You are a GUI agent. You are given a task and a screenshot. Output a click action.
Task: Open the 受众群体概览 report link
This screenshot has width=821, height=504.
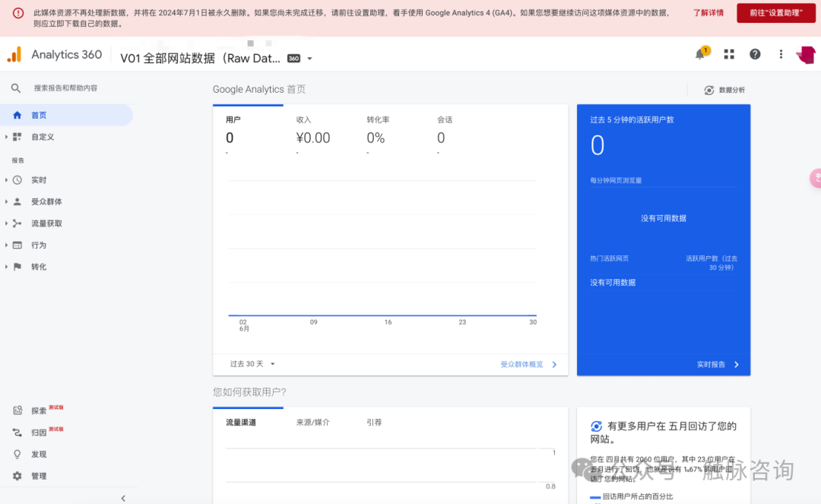528,365
